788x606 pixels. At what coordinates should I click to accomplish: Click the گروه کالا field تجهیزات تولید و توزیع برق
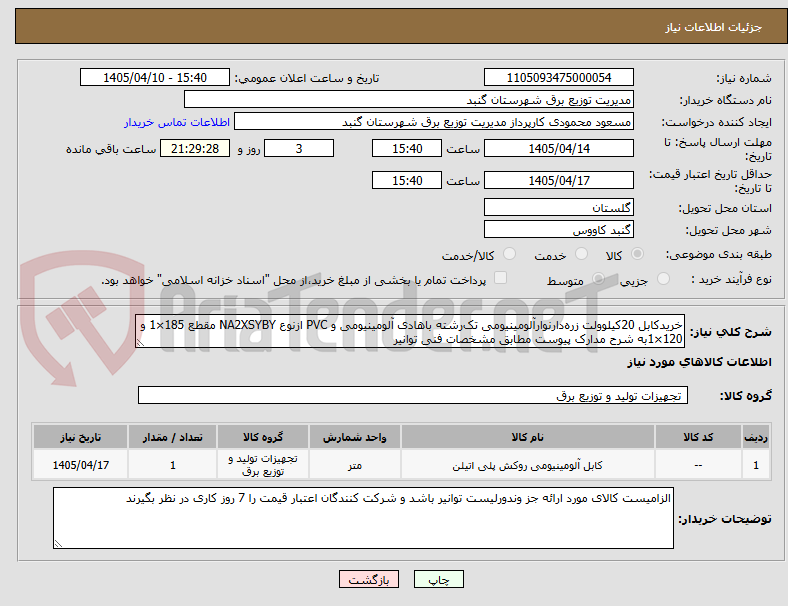coord(413,395)
